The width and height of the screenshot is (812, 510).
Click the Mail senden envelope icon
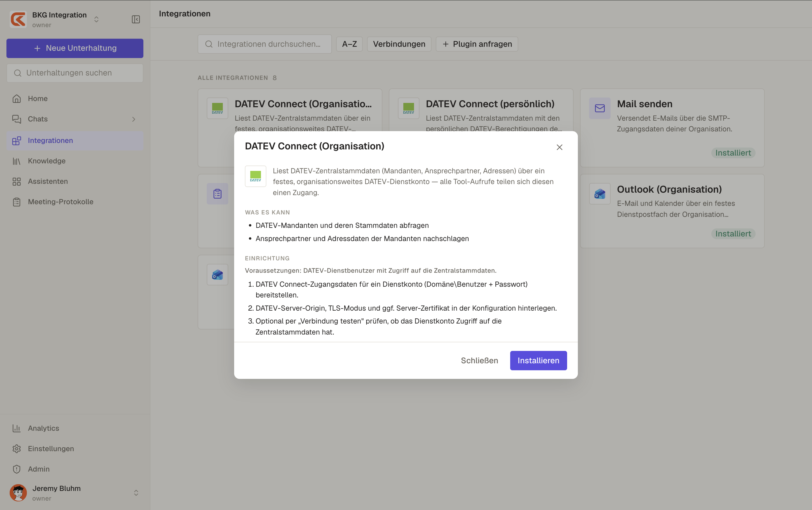(x=600, y=108)
